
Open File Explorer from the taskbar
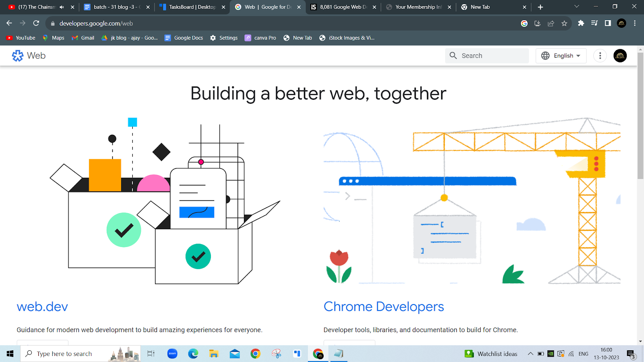tap(214, 354)
